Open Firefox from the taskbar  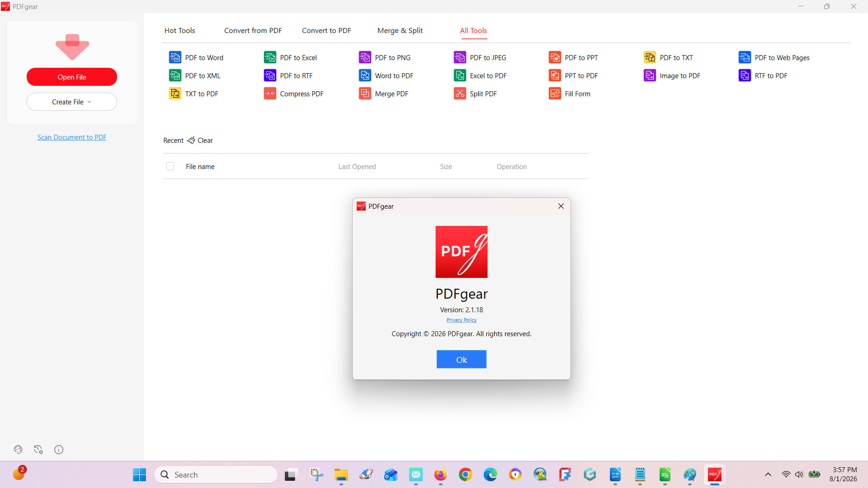(440, 474)
